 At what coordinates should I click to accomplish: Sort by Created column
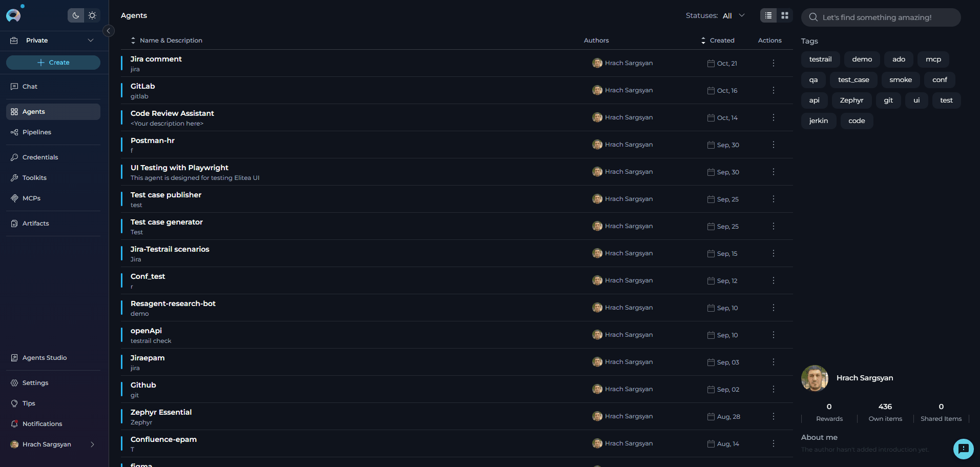coord(718,40)
